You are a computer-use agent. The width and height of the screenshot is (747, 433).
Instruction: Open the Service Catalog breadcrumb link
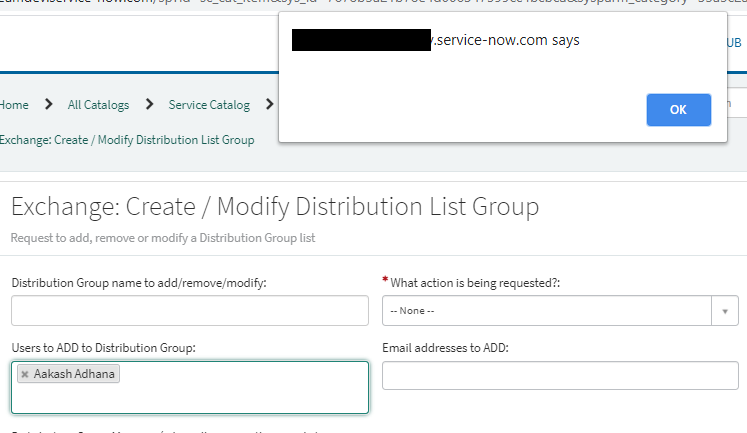tap(209, 105)
